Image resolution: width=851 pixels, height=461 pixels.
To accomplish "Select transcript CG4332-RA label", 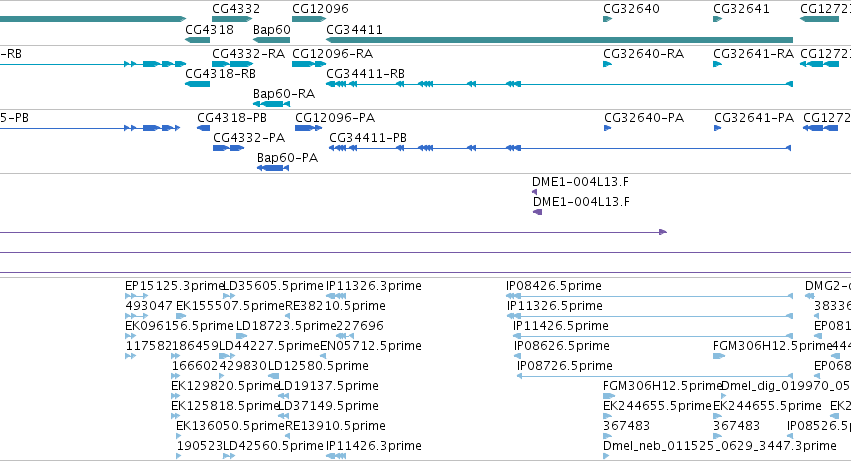I will tap(248, 54).
